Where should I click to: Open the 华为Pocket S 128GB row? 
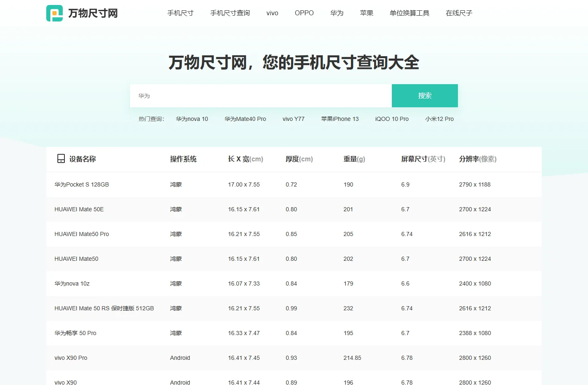pos(294,184)
